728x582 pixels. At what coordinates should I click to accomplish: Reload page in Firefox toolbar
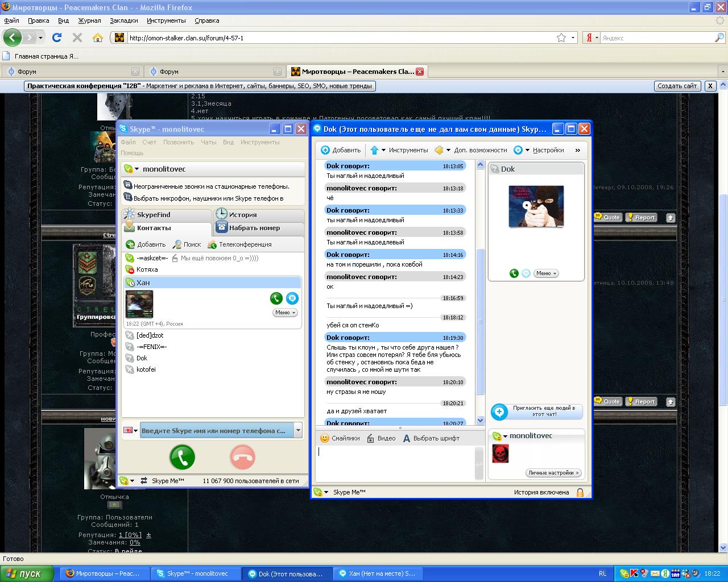[57, 38]
